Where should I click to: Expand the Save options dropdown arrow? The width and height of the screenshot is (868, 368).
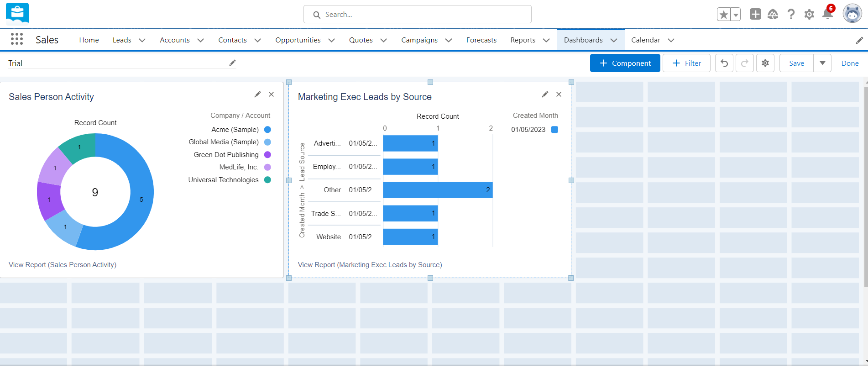click(822, 63)
